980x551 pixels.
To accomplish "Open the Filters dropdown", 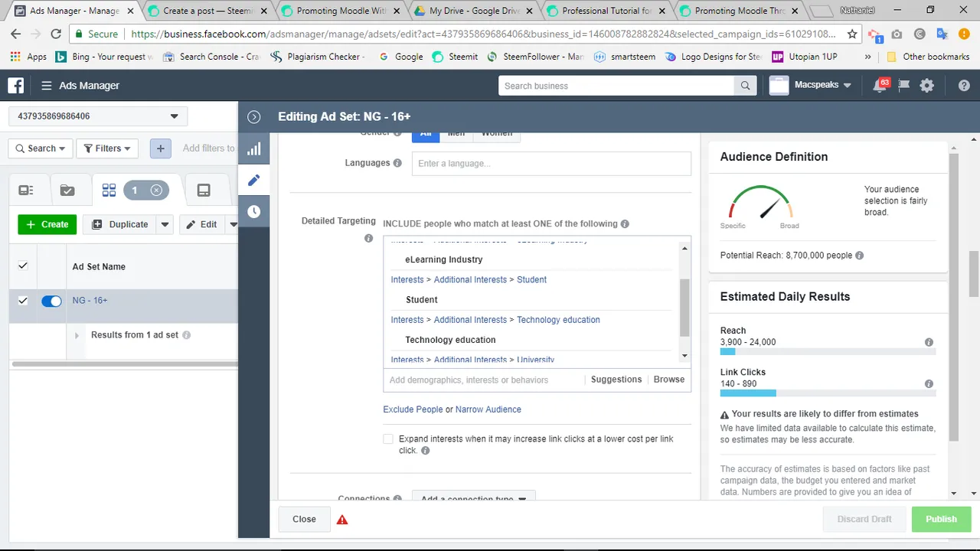I will point(107,148).
